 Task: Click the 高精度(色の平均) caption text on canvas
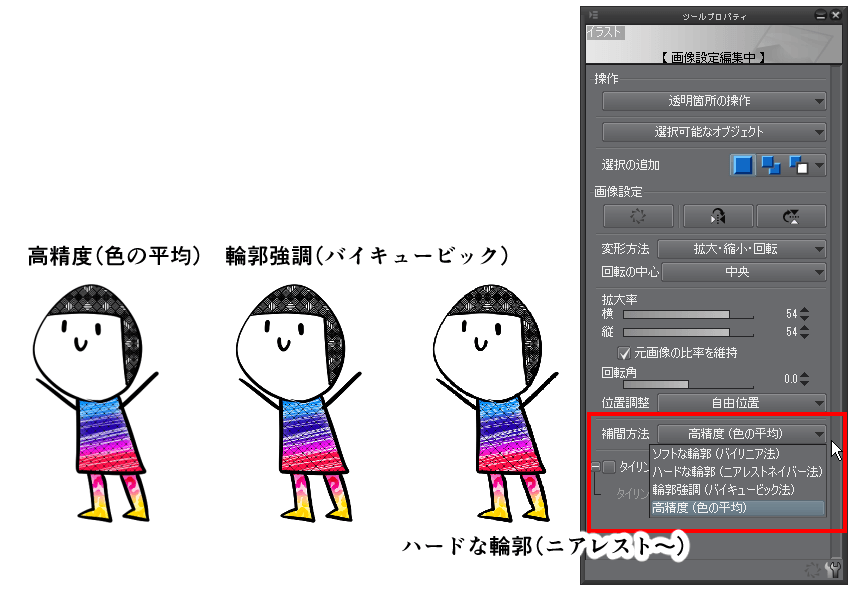point(114,255)
